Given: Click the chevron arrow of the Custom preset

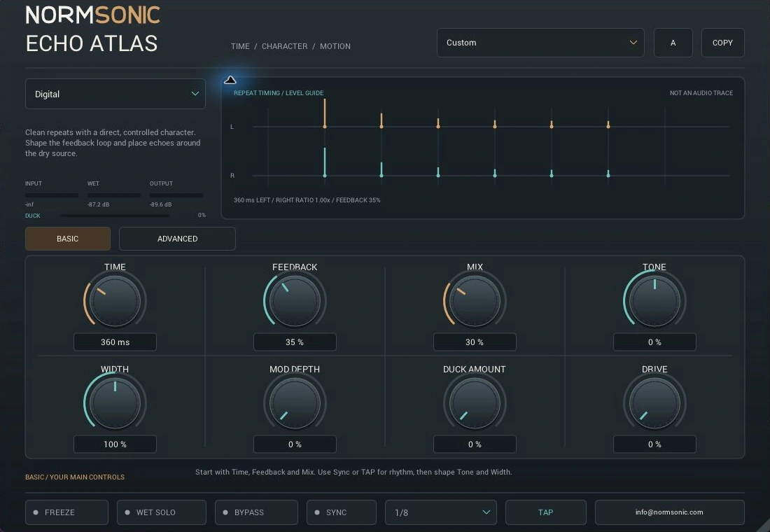Looking at the screenshot, I should point(633,43).
